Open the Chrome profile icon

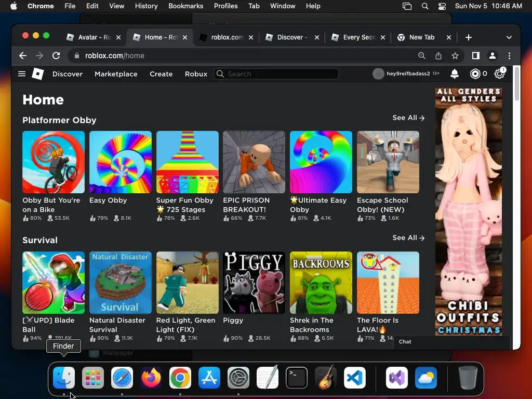click(x=493, y=56)
